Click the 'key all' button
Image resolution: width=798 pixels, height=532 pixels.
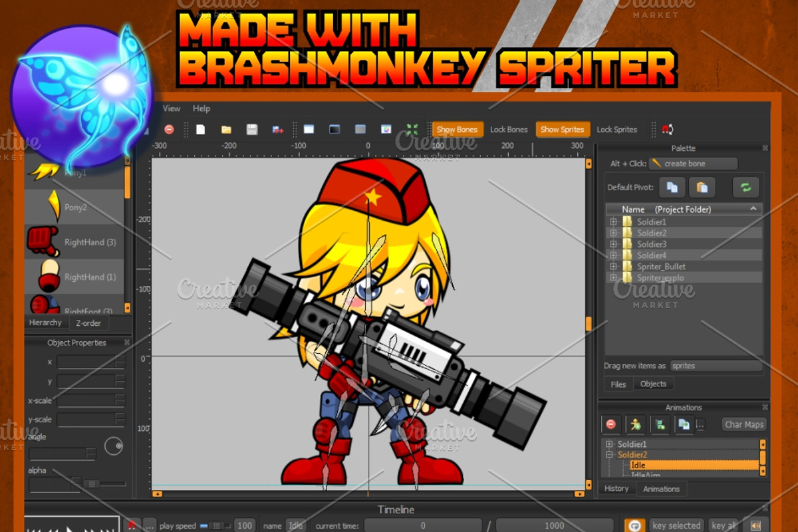[x=724, y=525]
